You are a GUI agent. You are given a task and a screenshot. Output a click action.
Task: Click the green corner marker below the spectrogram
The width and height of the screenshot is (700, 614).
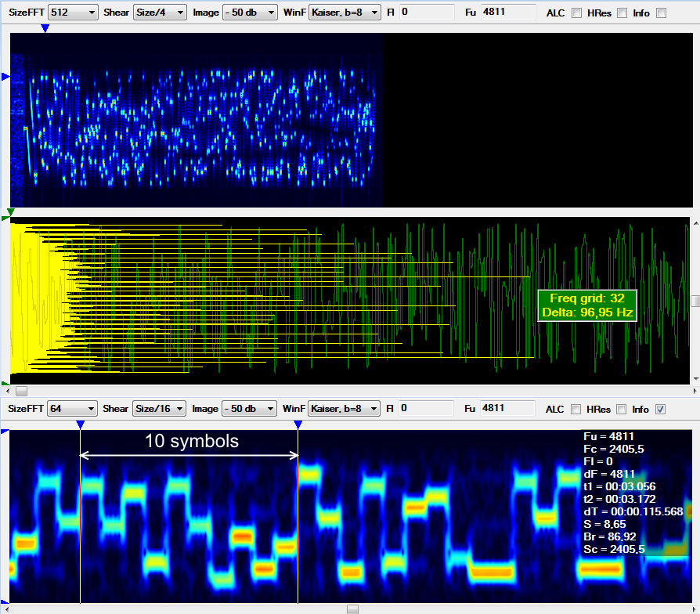pos(10,212)
